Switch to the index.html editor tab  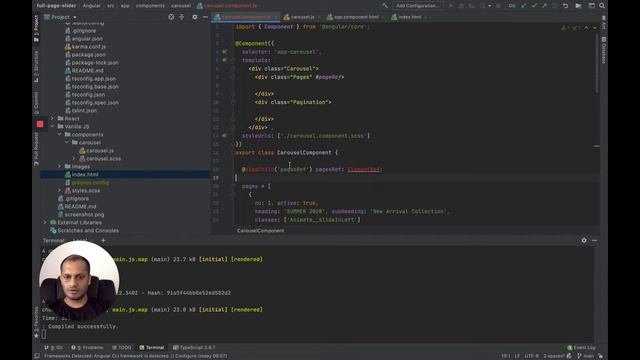(x=409, y=17)
